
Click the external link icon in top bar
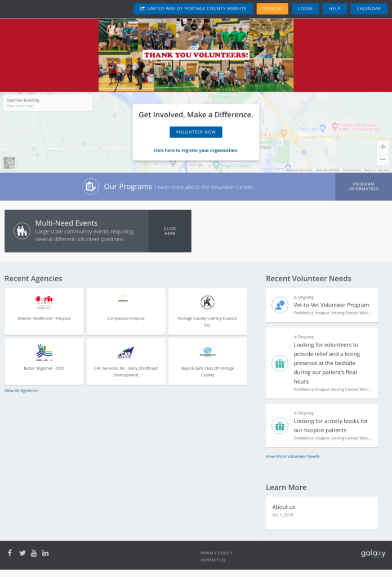(142, 8)
